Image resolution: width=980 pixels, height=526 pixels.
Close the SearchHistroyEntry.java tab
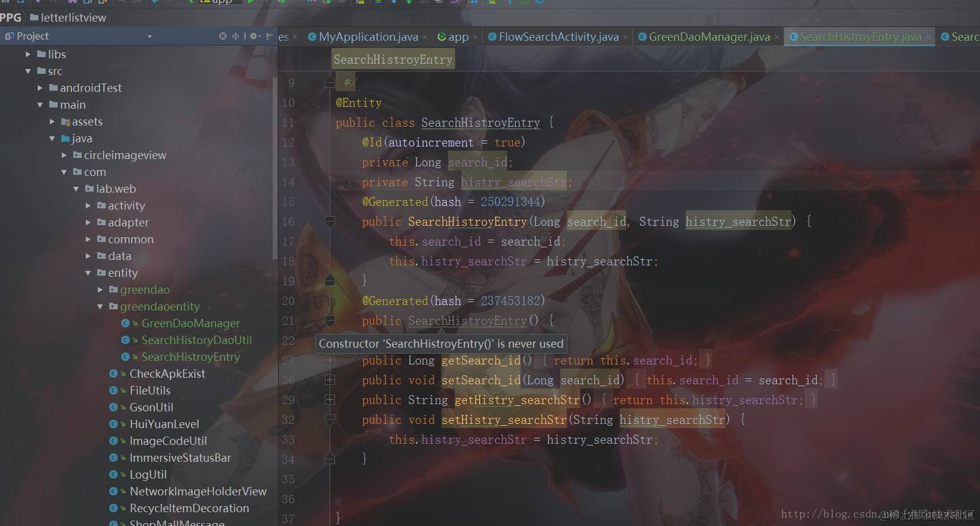[x=928, y=37]
